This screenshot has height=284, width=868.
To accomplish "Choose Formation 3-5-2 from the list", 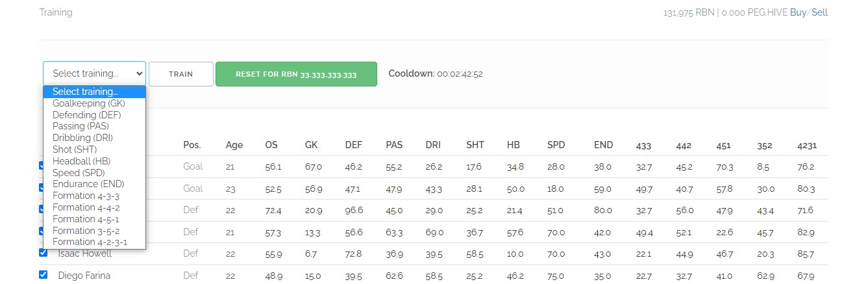I will coord(95,231).
